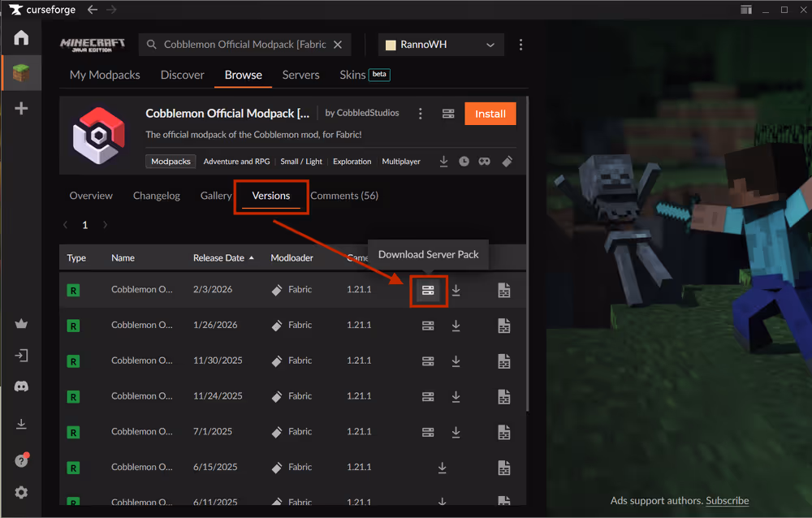
Task: Open kebab menu next to RannoWH profile
Action: coord(520,45)
